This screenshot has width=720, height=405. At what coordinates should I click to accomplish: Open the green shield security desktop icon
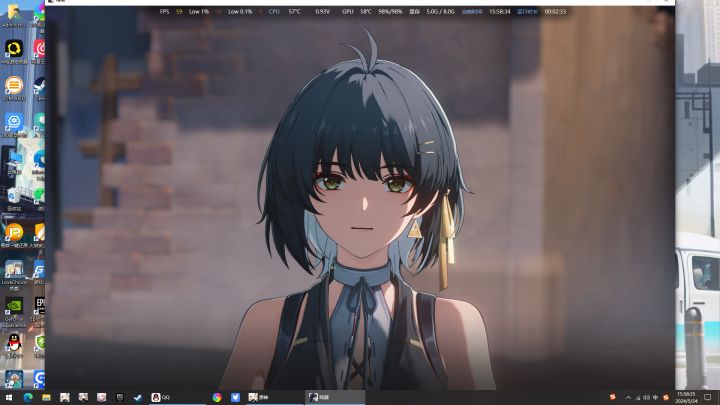coord(40,345)
